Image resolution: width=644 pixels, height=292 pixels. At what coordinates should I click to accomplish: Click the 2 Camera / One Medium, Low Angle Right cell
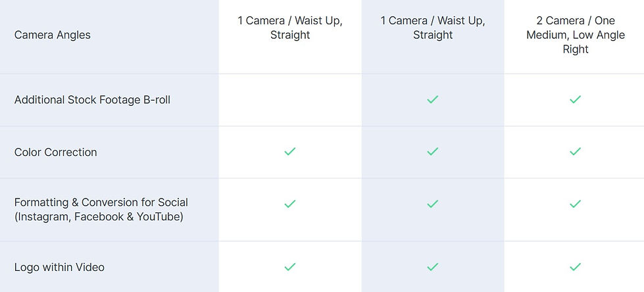click(575, 35)
